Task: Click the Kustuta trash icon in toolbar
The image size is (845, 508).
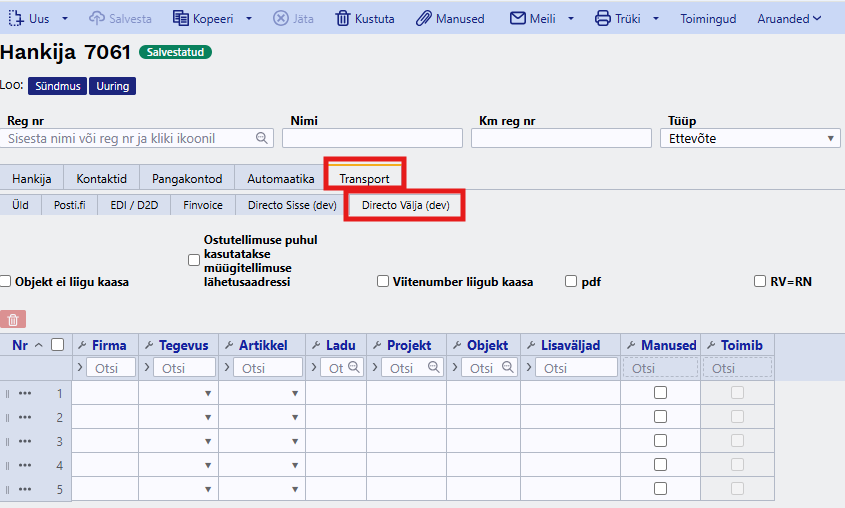Action: pyautogui.click(x=343, y=18)
